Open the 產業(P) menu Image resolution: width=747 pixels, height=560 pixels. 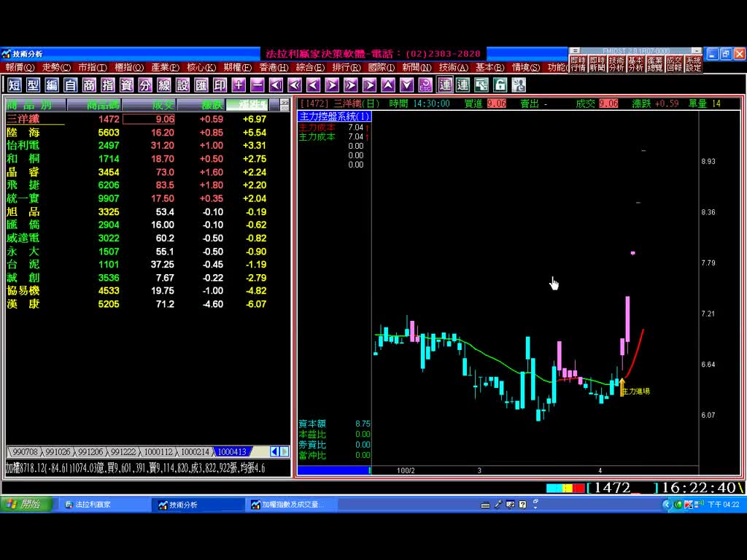click(x=166, y=68)
